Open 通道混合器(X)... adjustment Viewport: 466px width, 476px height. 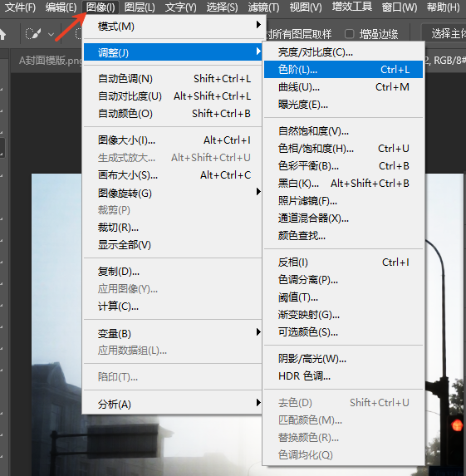[343, 218]
